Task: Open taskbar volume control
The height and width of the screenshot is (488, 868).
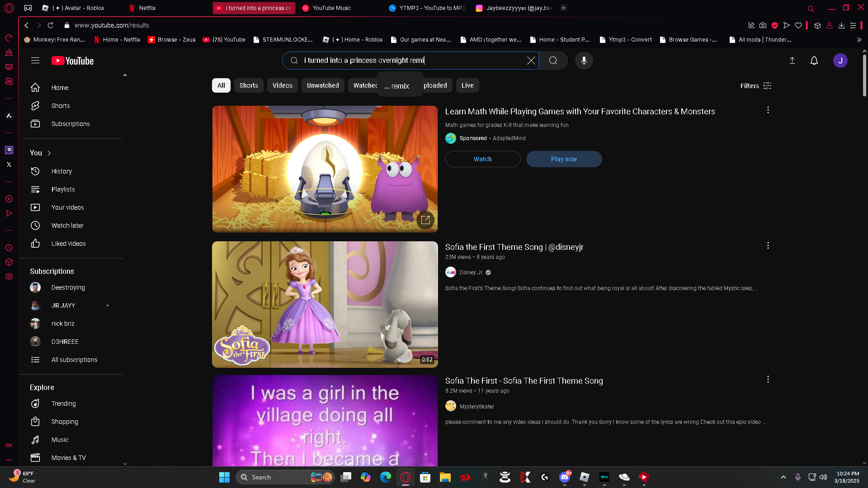Action: [823, 477]
